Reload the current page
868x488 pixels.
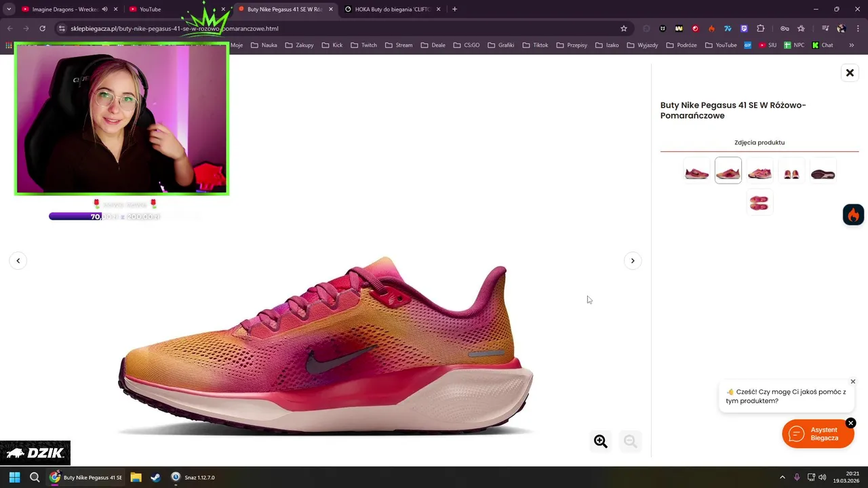pyautogui.click(x=42, y=28)
